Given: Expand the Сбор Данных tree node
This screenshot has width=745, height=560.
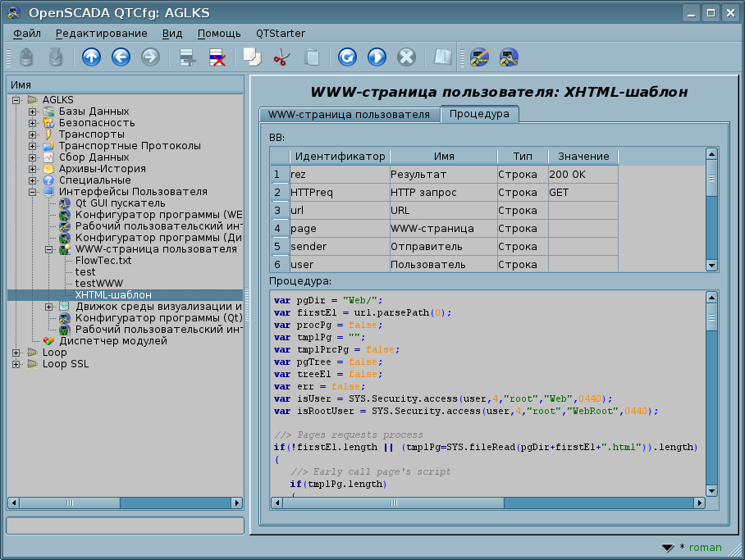Looking at the screenshot, I should pyautogui.click(x=32, y=157).
